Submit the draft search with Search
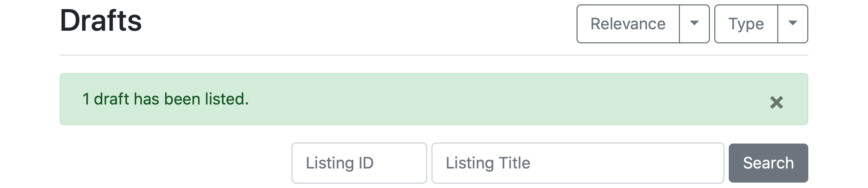 click(x=768, y=163)
